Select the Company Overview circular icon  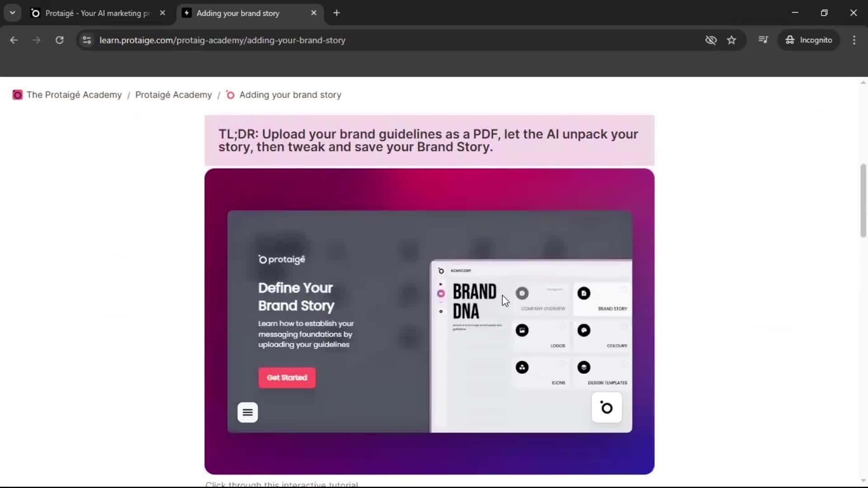pyautogui.click(x=523, y=294)
